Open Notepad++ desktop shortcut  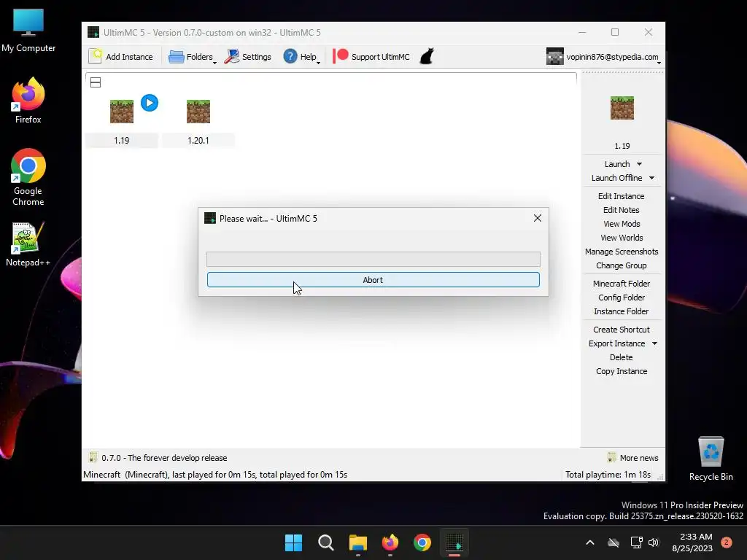28,244
